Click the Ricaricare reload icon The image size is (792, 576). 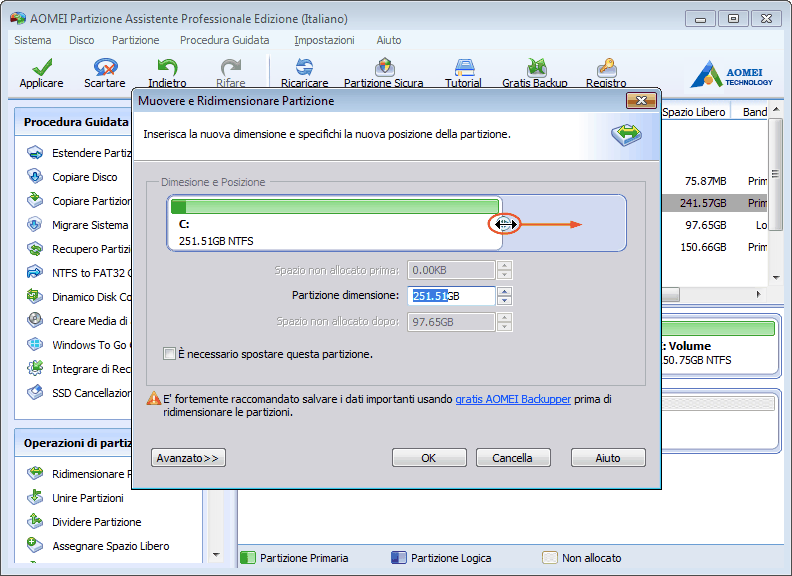[304, 67]
